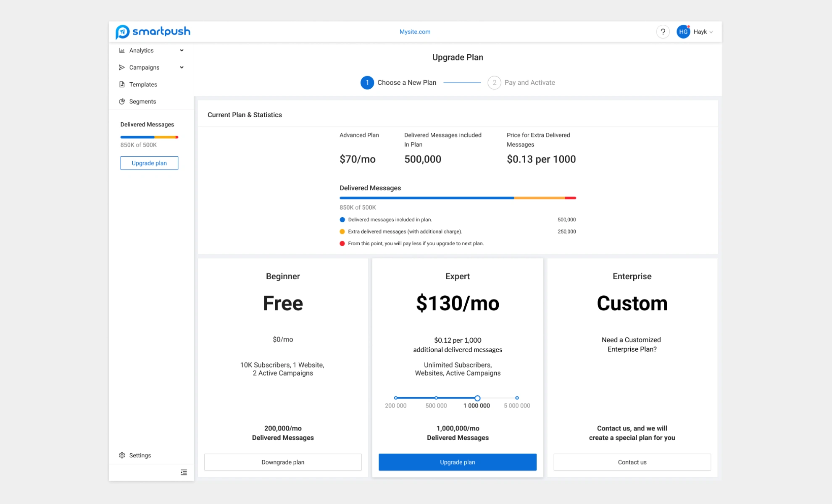Click Downgrade plan on the Beginner card
This screenshot has width=832, height=504.
(x=282, y=462)
